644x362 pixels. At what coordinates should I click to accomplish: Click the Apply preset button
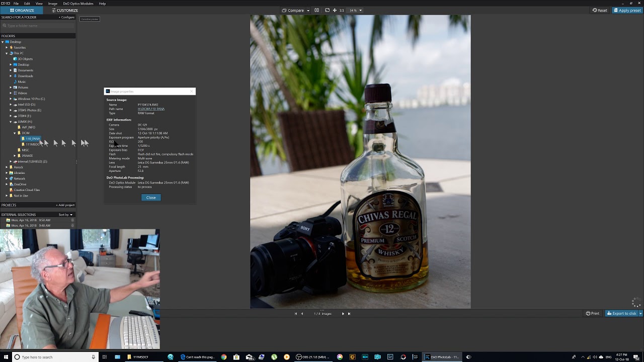coord(627,10)
